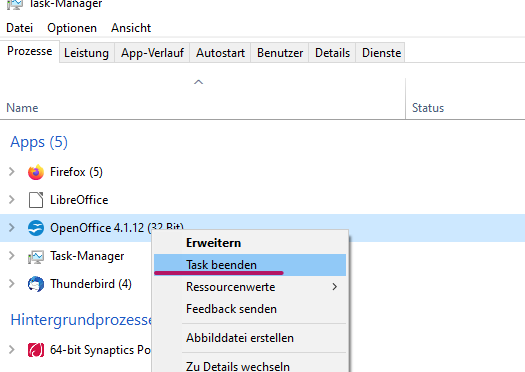Expand the Firefox (5) process group

12,172
